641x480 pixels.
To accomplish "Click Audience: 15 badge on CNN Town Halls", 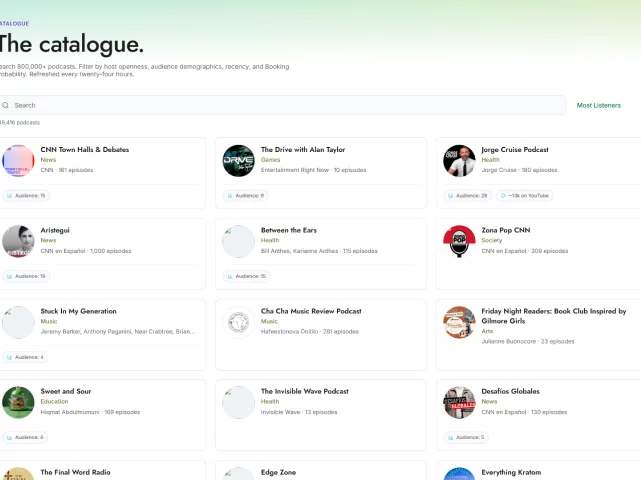I will pos(26,196).
